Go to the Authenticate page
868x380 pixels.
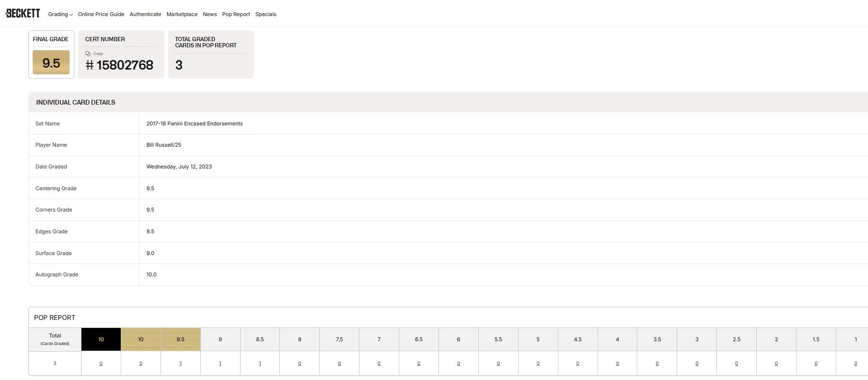coord(145,14)
